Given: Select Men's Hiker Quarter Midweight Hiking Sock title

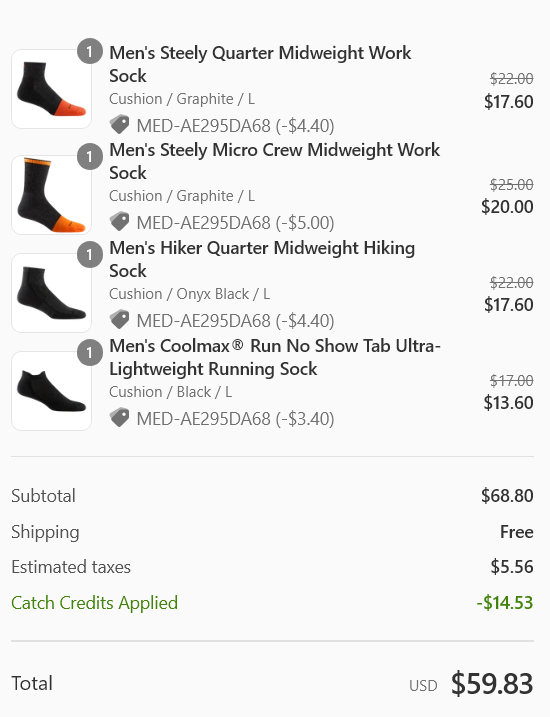Looking at the screenshot, I should point(262,259).
